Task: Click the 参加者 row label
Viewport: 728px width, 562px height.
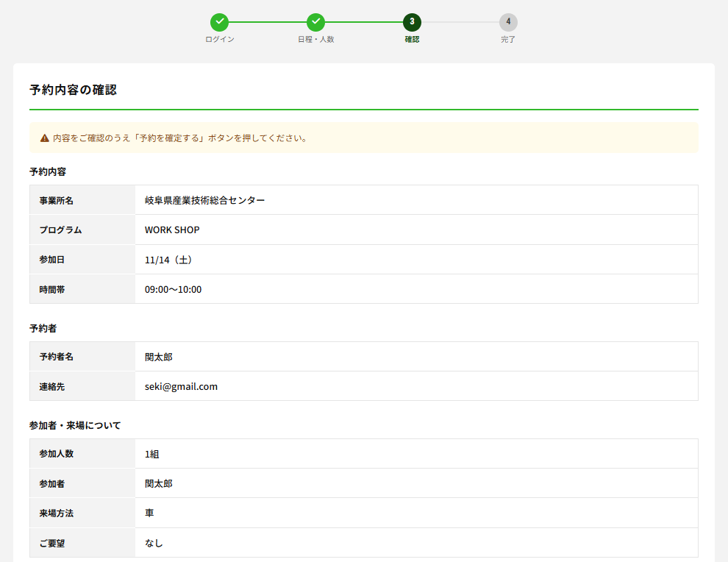Action: (52, 483)
